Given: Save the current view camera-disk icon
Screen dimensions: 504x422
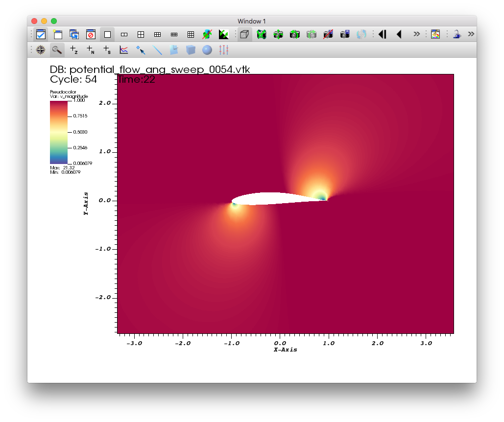Looking at the screenshot, I should click(345, 34).
